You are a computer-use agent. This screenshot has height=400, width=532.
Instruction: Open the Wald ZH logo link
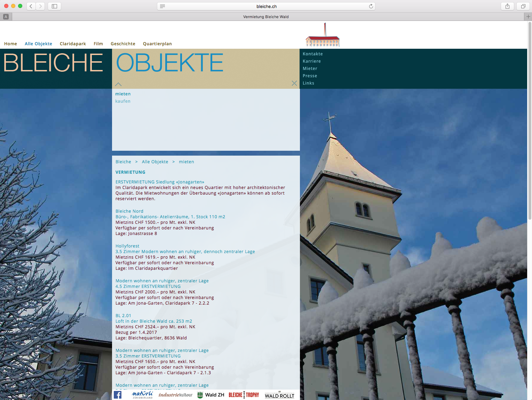tap(211, 395)
